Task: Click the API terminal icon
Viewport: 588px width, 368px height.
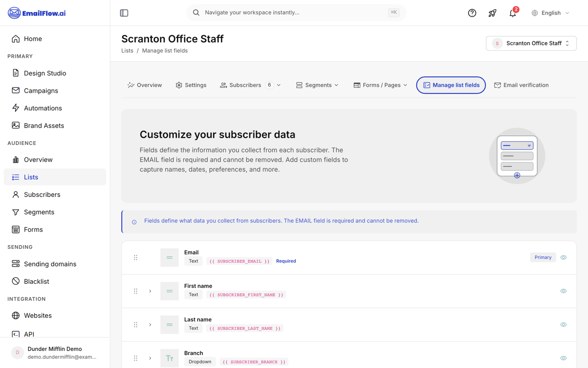Action: (16, 334)
